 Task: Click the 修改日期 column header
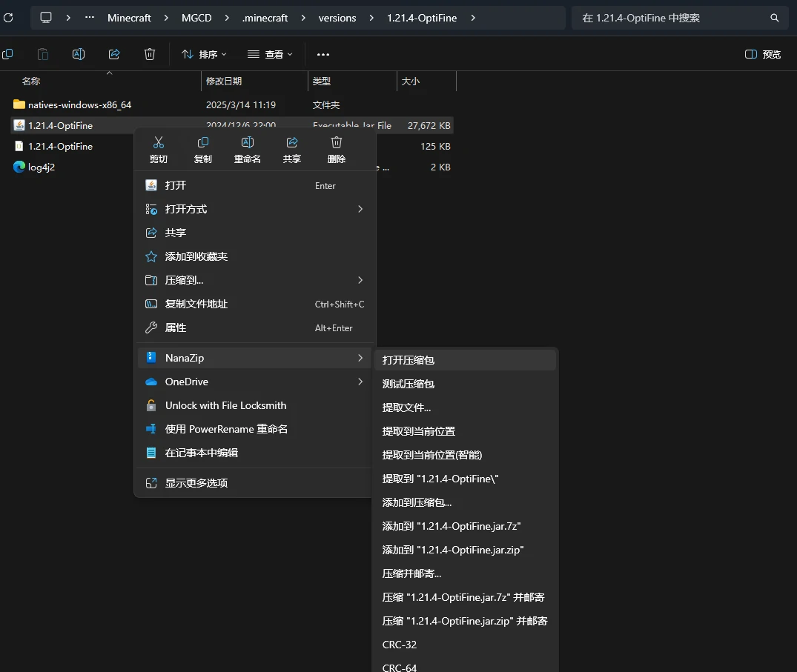tap(224, 81)
